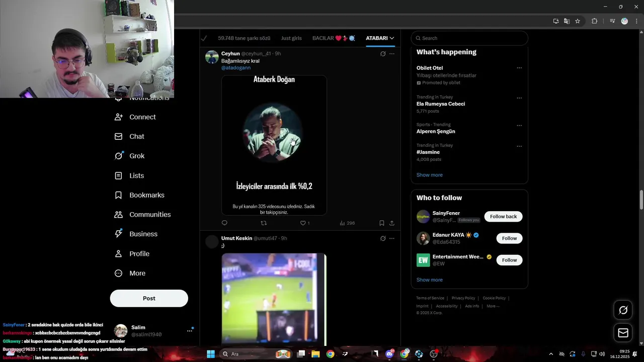Open Ataberk Doğan image in Ceyhun's post
Screen dimensions: 644x362
coord(274,145)
